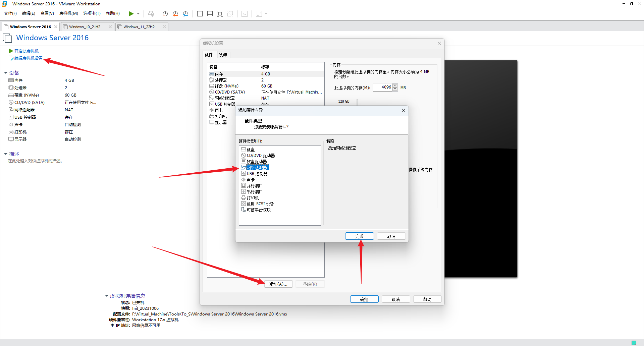Switch to the Windows_11_22H2 tab
This screenshot has height=346, width=644.
click(139, 27)
